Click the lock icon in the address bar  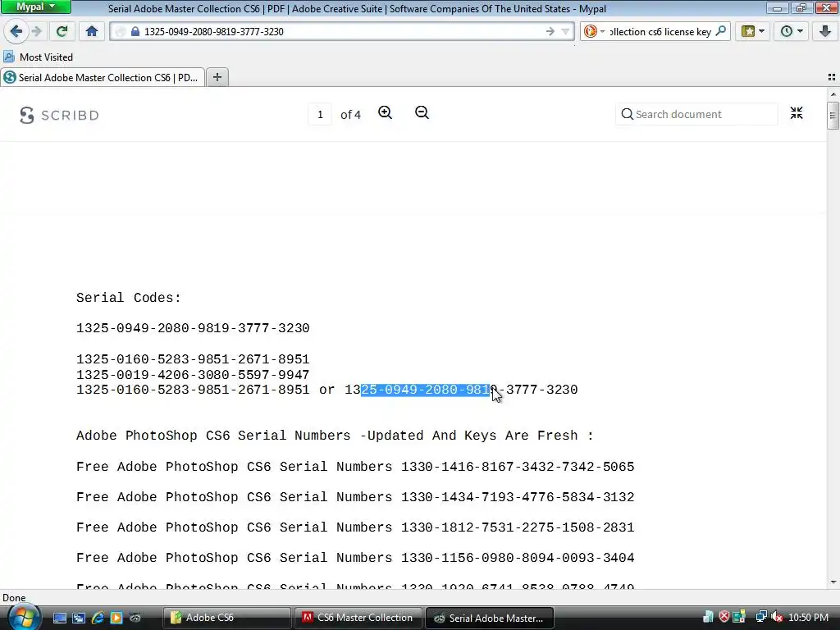click(x=135, y=32)
